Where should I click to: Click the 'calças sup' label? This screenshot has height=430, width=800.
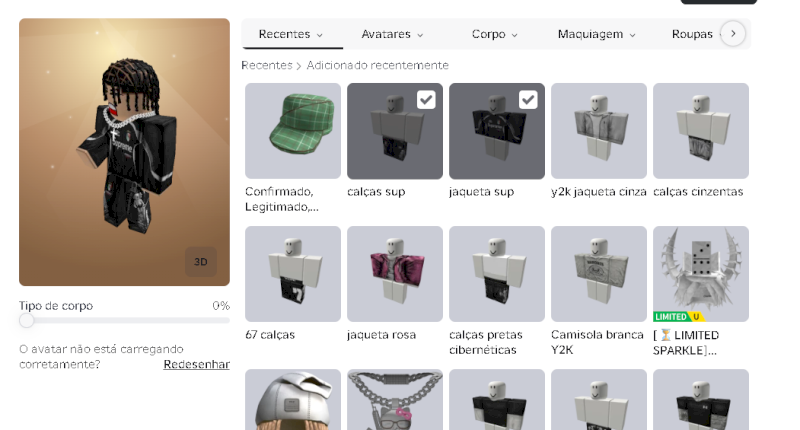[376, 192]
